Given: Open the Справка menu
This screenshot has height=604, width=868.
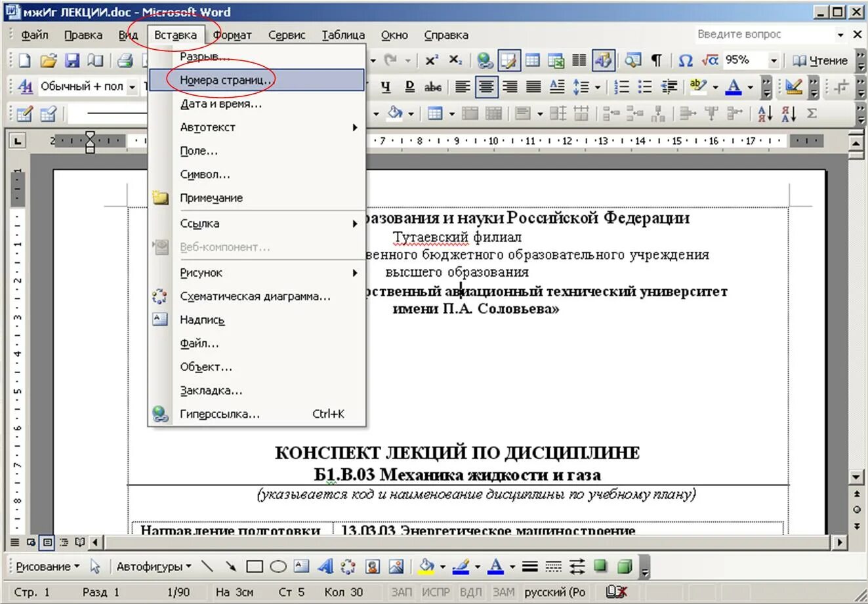Looking at the screenshot, I should coord(446,35).
